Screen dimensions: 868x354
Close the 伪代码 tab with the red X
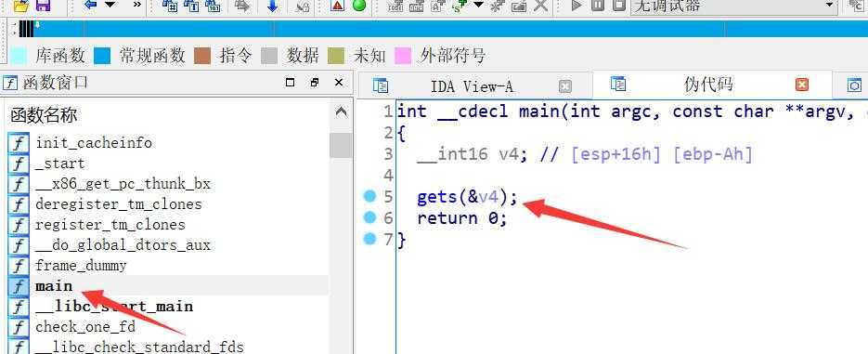tap(801, 85)
